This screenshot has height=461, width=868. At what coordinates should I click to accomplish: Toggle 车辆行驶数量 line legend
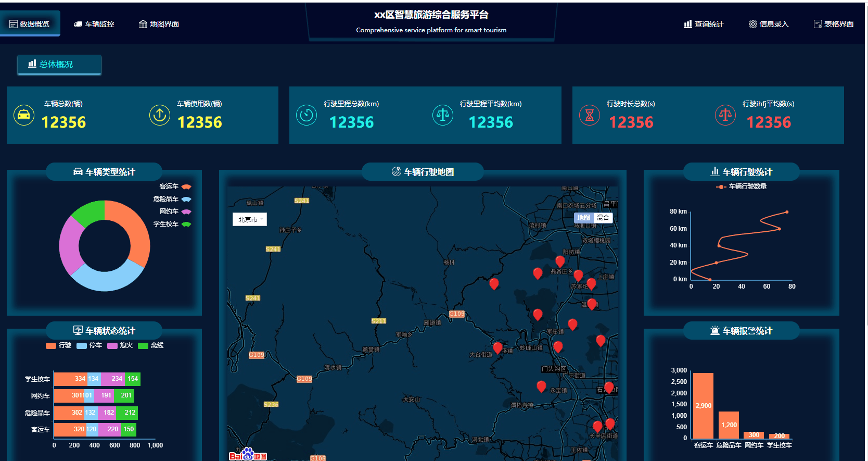[742, 186]
